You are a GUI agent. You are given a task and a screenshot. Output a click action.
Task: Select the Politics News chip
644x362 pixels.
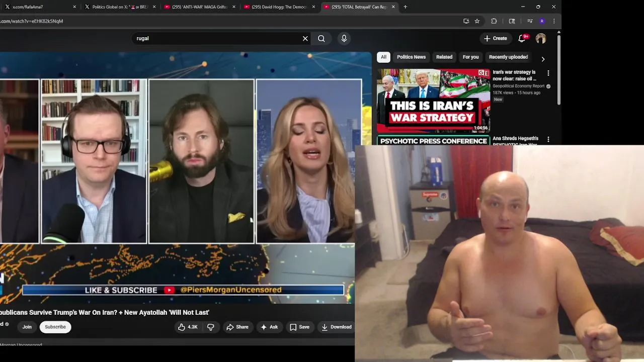[411, 57]
